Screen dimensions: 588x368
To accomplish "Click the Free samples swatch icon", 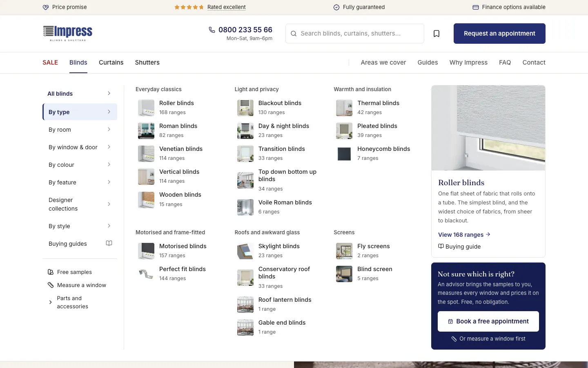I will tap(51, 272).
